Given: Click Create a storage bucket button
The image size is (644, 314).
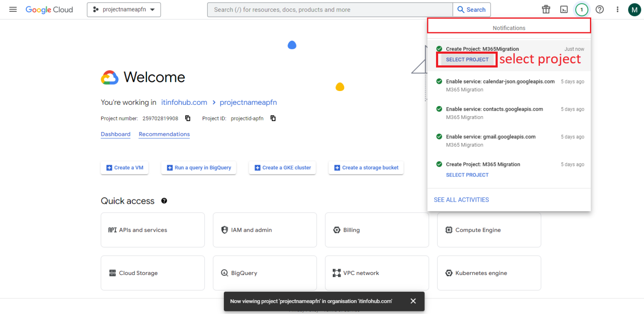Looking at the screenshot, I should pyautogui.click(x=366, y=168).
